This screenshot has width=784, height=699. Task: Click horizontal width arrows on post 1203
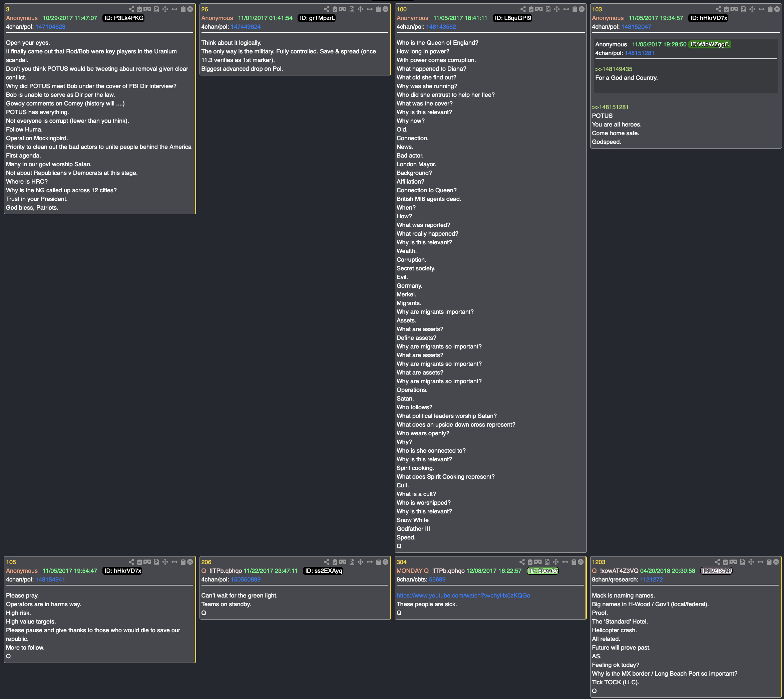761,562
